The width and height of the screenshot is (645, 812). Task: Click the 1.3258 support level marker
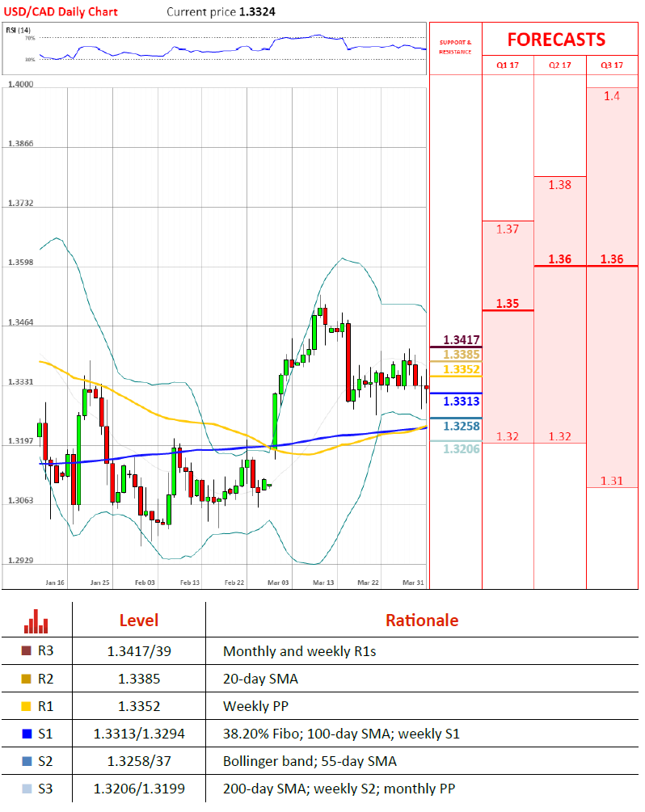[x=462, y=426]
